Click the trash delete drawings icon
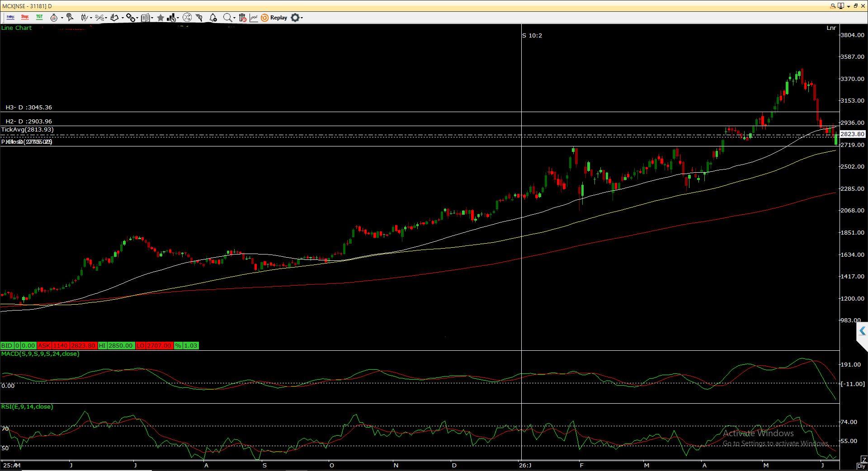This screenshot has height=471, width=868. tap(242, 18)
